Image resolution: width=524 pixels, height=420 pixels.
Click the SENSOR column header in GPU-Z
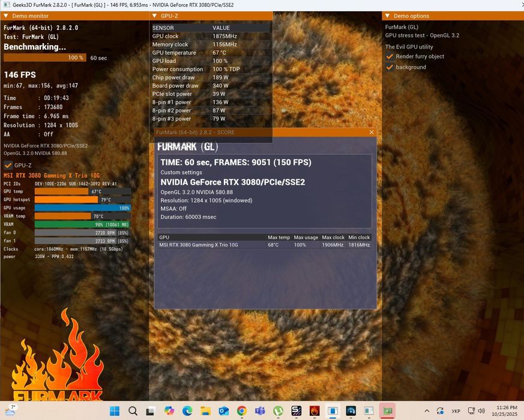pos(163,28)
